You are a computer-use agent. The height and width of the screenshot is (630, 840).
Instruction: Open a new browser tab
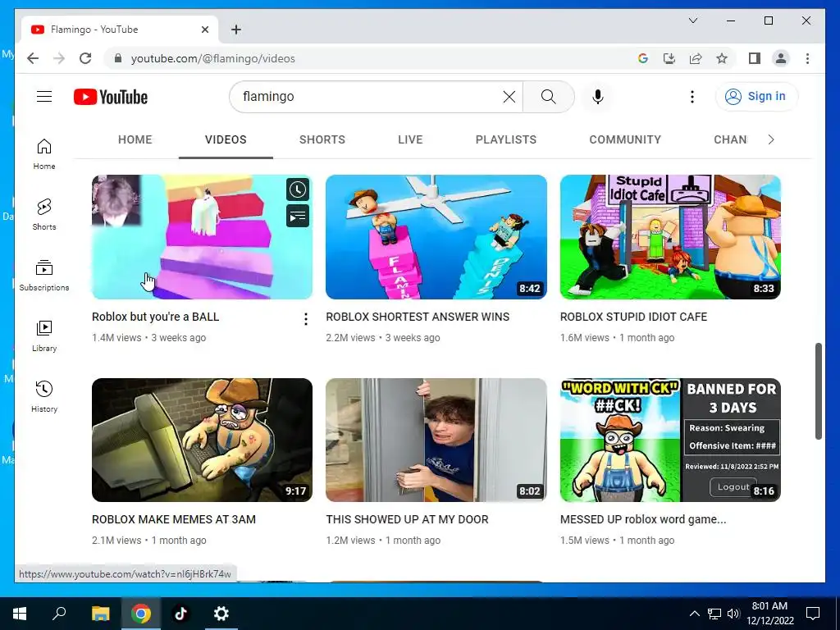coord(235,30)
